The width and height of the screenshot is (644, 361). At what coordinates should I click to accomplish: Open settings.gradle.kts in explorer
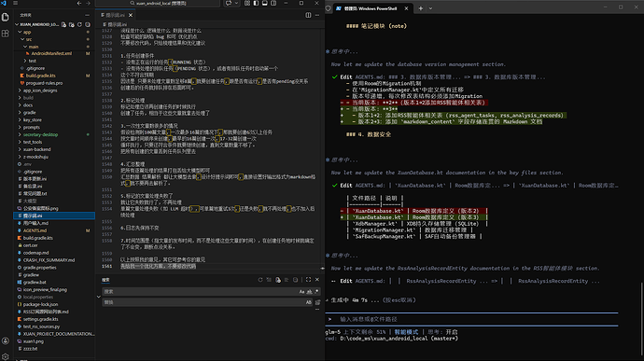point(41,319)
